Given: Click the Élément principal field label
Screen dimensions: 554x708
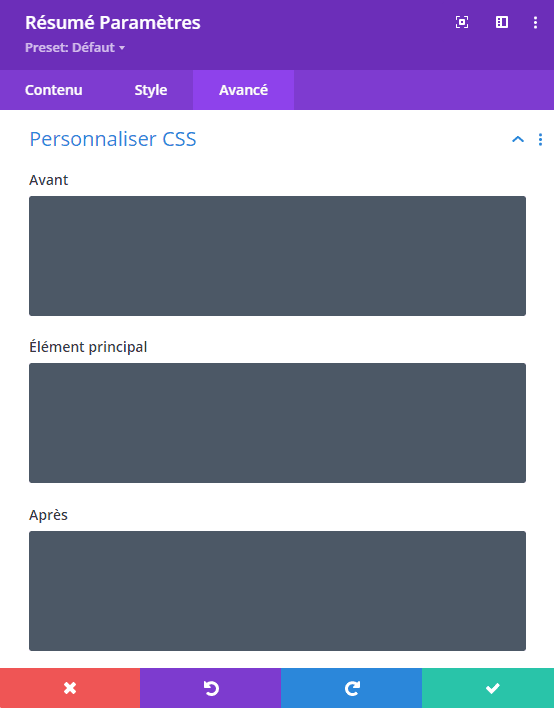Looking at the screenshot, I should pos(88,347).
